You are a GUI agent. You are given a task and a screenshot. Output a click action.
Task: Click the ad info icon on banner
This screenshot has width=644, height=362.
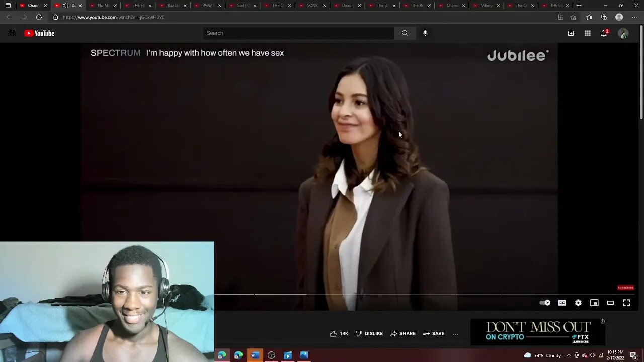(x=602, y=322)
